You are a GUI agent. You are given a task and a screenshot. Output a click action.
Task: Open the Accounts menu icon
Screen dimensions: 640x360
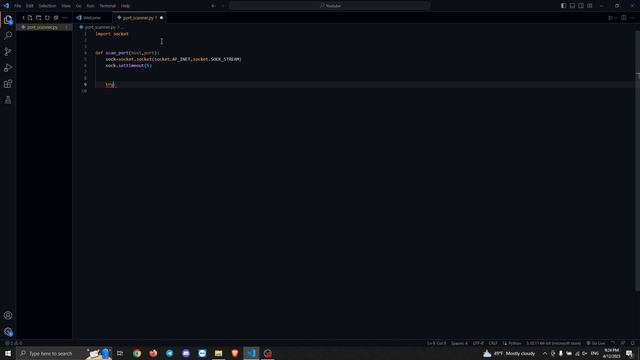click(8, 316)
